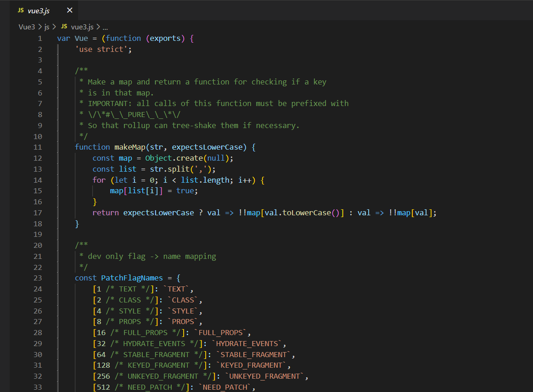Click 'true' on line 15

185,191
